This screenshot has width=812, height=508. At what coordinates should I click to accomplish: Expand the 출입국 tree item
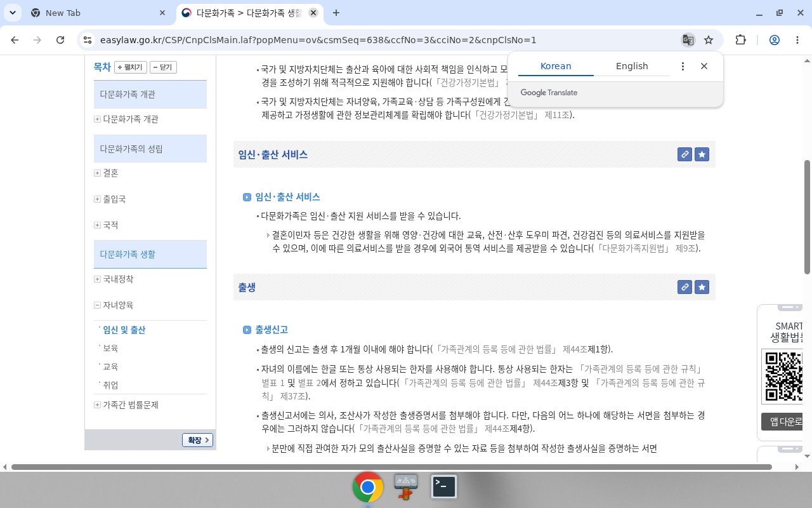tap(97, 199)
